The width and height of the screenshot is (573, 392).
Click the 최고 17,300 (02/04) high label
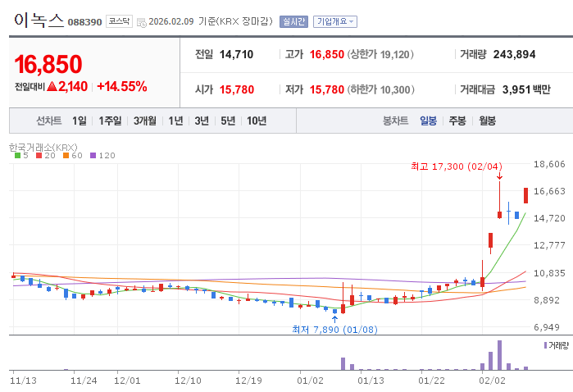point(457,166)
